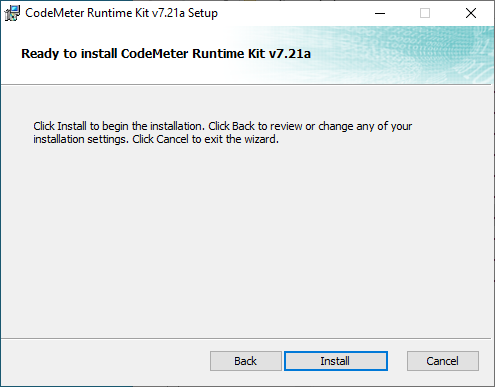495x387 pixels.
Task: Click the separator line beneath the header banner
Action: [246, 85]
